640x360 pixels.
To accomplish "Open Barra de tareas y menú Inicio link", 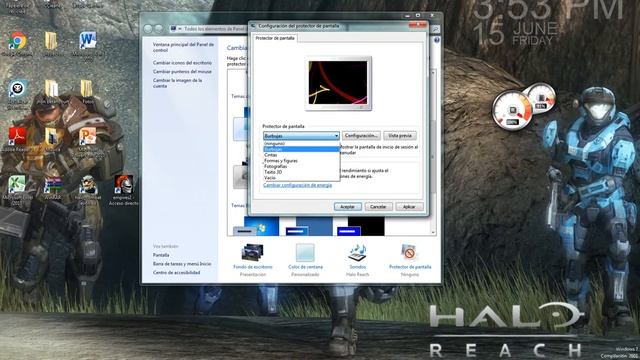I will coord(182,264).
